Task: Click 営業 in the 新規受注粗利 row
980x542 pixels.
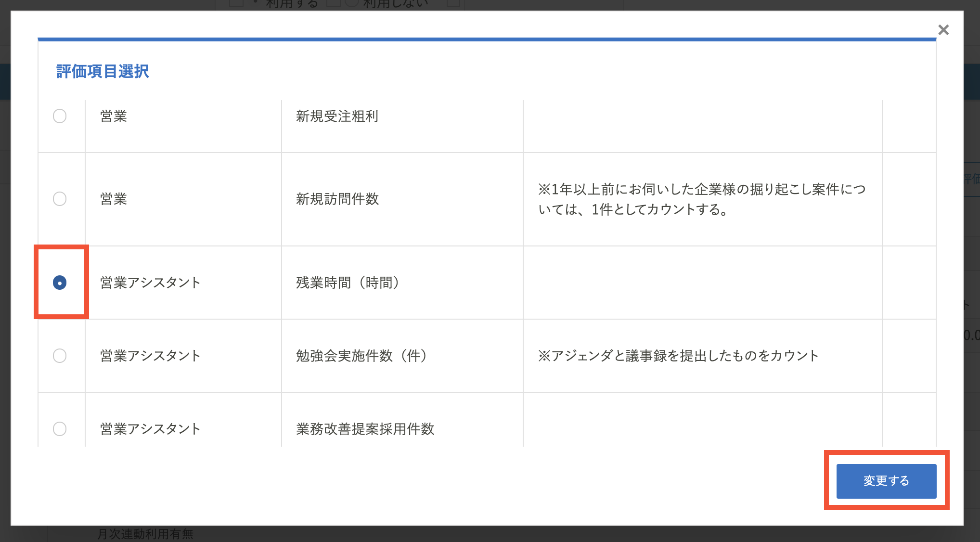Action: click(114, 116)
